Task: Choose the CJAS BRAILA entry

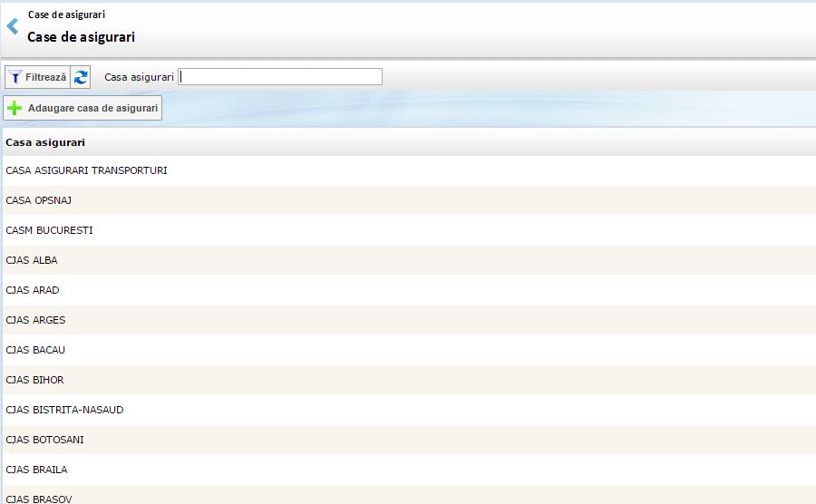Action: (x=36, y=470)
